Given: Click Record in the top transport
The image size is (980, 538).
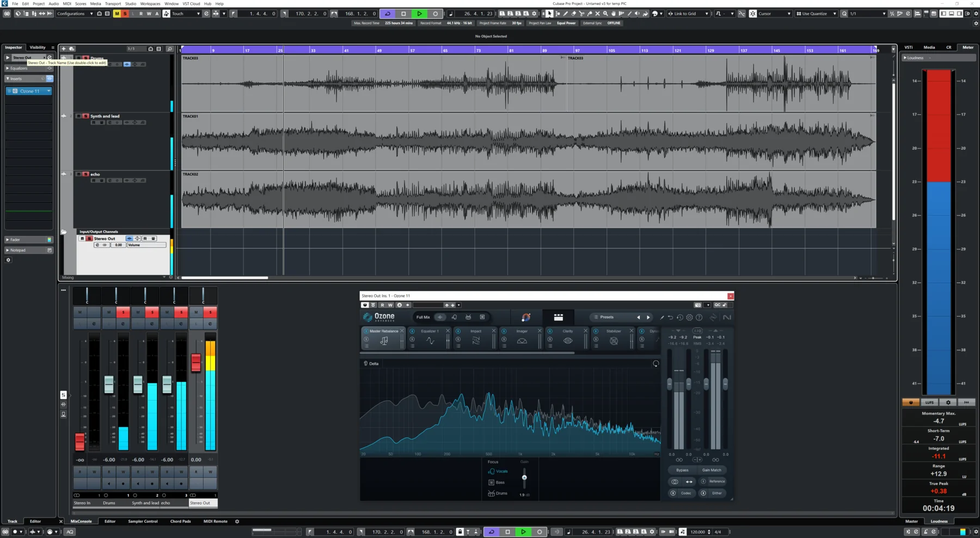Looking at the screenshot, I should tap(435, 14).
